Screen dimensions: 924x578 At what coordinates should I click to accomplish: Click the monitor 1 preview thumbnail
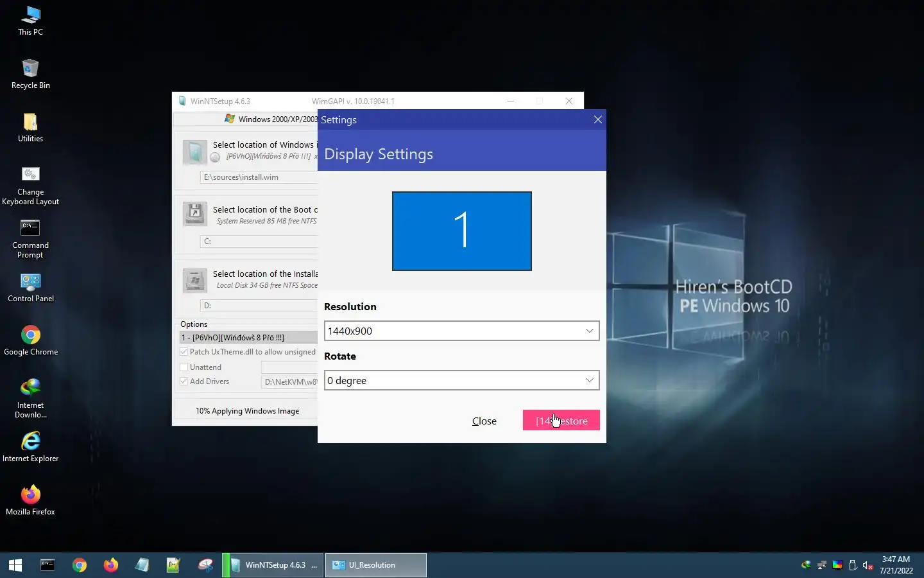coord(462,231)
